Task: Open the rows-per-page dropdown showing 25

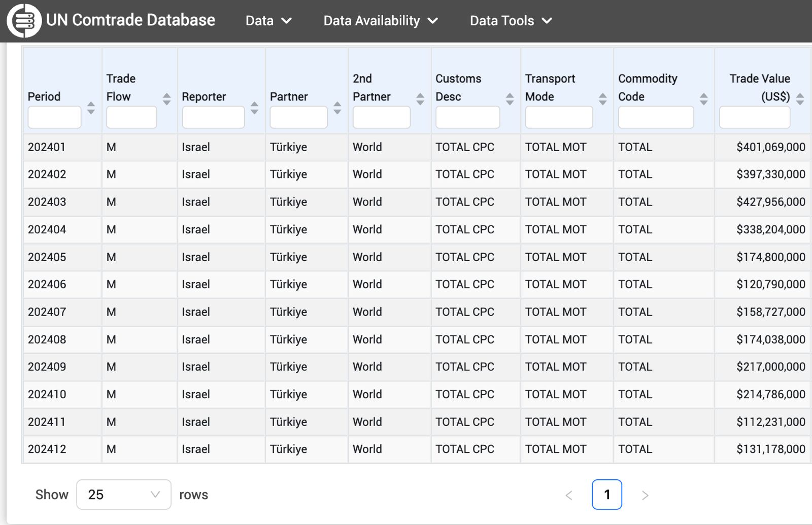Action: [x=123, y=495]
